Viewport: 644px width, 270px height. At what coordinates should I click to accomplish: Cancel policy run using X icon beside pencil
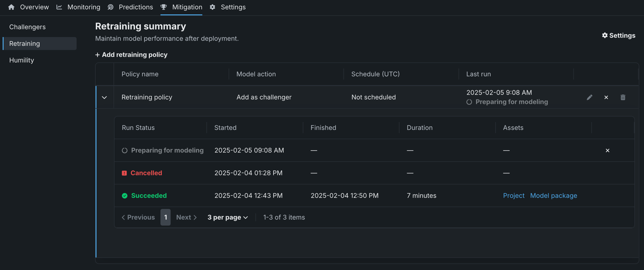606,98
